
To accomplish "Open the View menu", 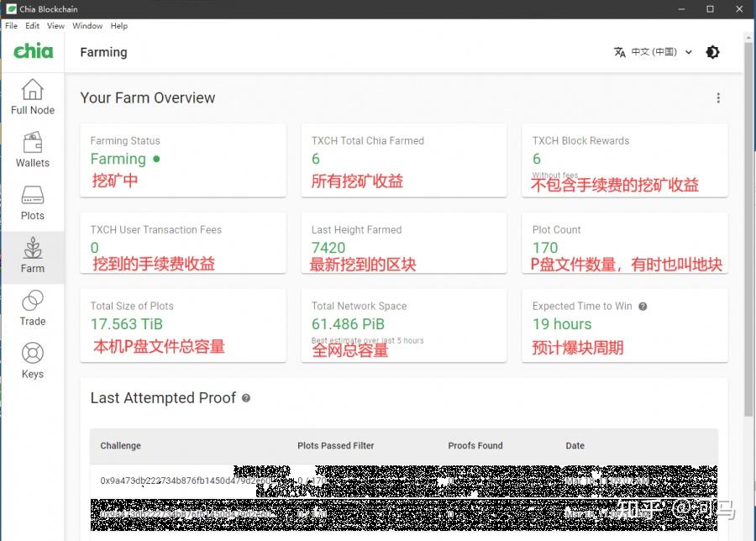I will click(x=55, y=25).
